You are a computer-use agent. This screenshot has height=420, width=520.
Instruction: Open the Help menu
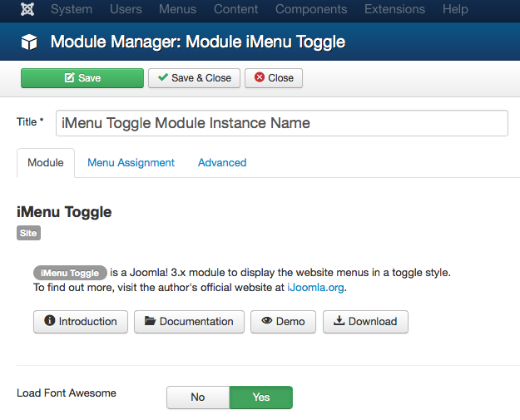pos(455,9)
